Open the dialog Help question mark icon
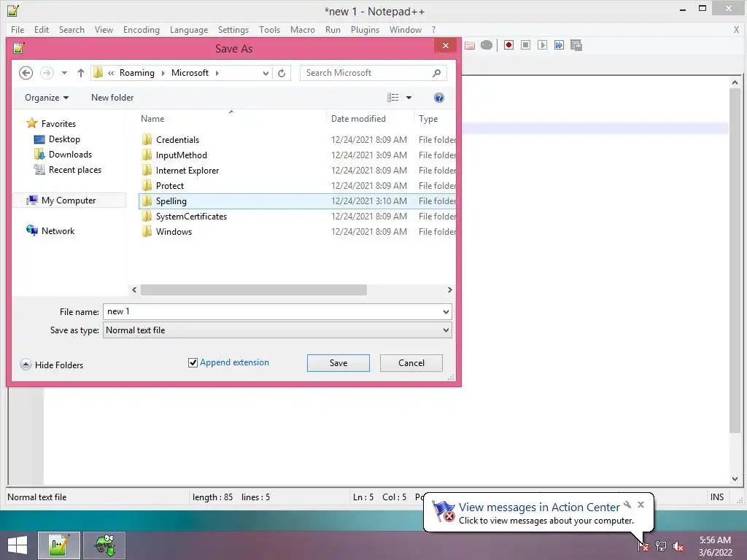Viewport: 747px width, 560px height. 438,98
